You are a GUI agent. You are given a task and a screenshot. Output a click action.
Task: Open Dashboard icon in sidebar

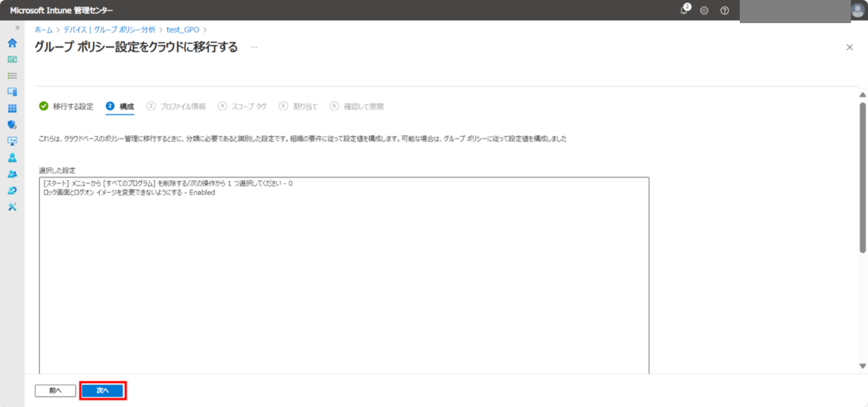tap(12, 59)
